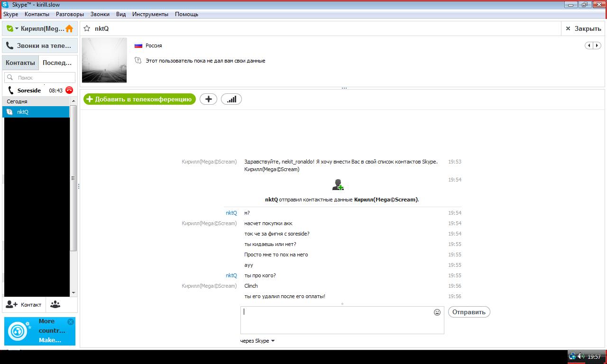Click message 'ты кидаешь или нет?'
This screenshot has width=607, height=364.
(x=270, y=244)
